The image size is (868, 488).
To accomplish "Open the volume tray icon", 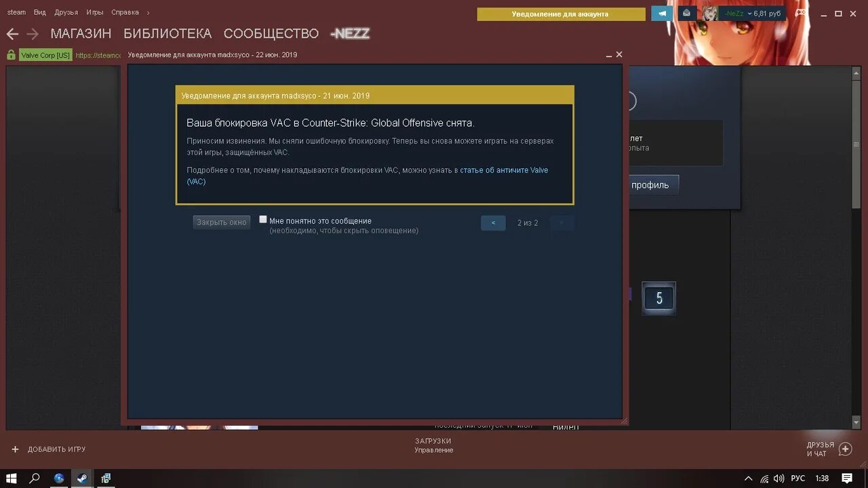I will click(779, 479).
